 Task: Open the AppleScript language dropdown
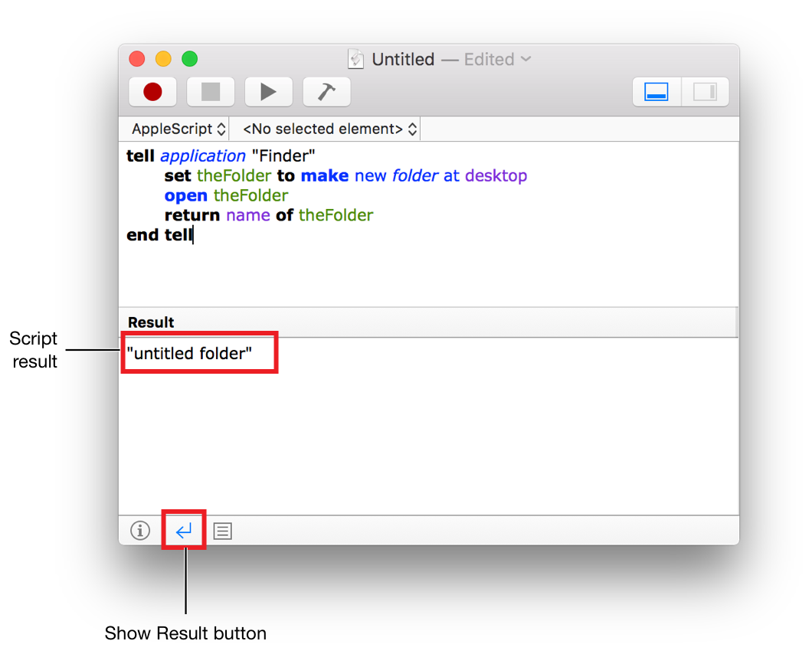click(x=178, y=129)
